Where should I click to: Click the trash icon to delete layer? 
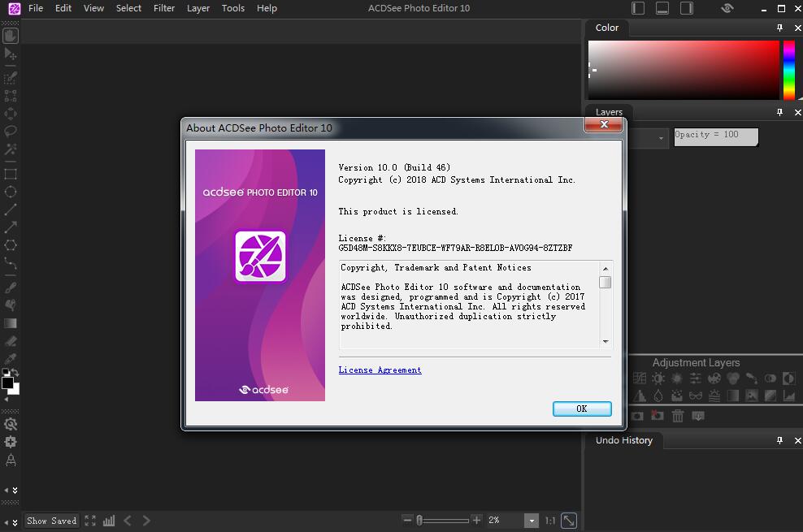click(x=678, y=416)
